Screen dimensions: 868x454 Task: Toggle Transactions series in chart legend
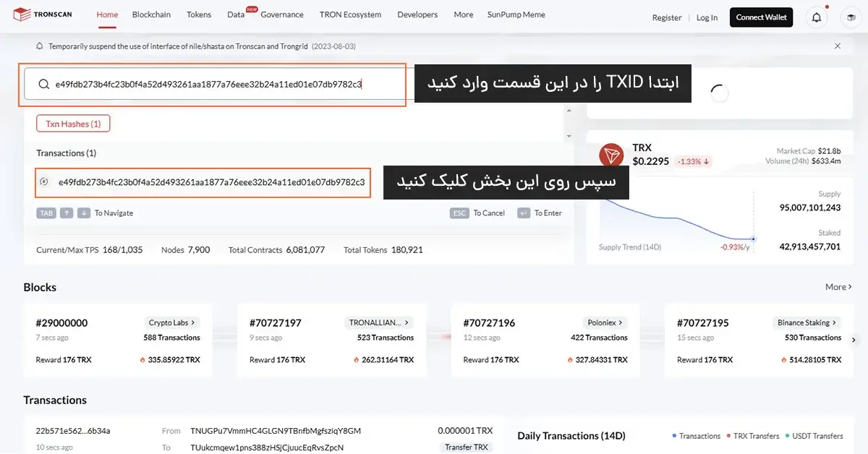point(697,436)
